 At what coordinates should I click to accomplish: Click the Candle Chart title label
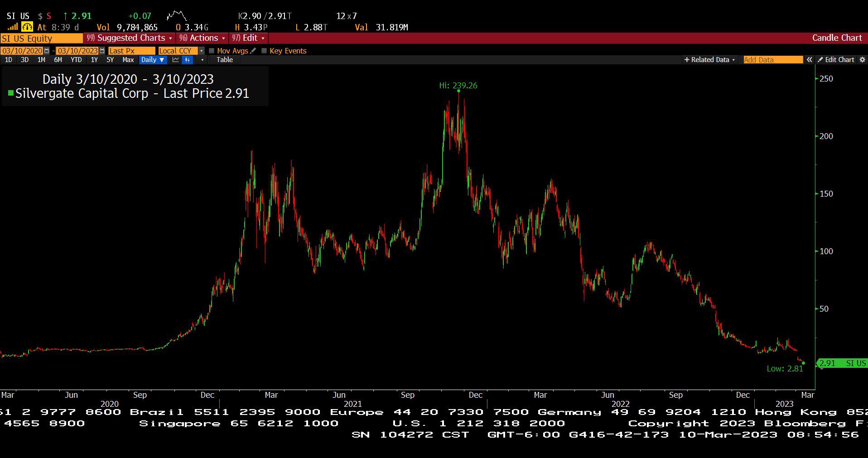837,38
